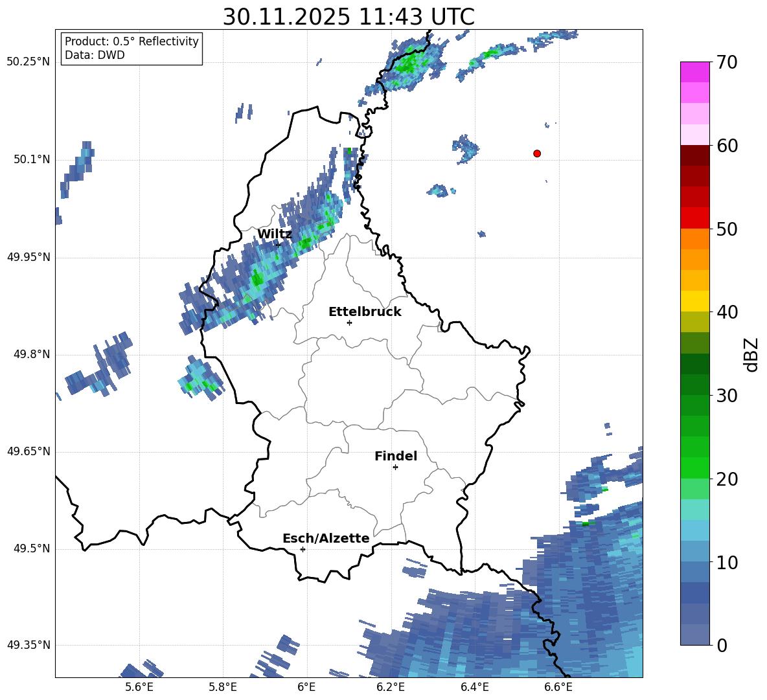The width and height of the screenshot is (767, 700).
Task: Click the 6.6°E longitude label
Action: pos(558,687)
